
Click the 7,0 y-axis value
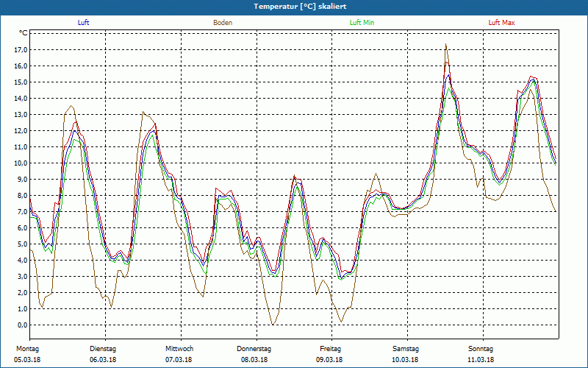click(23, 211)
